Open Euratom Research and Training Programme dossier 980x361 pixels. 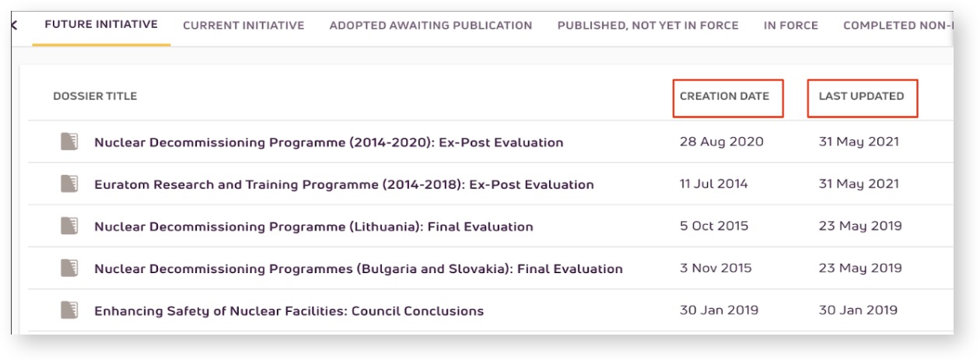tap(344, 184)
